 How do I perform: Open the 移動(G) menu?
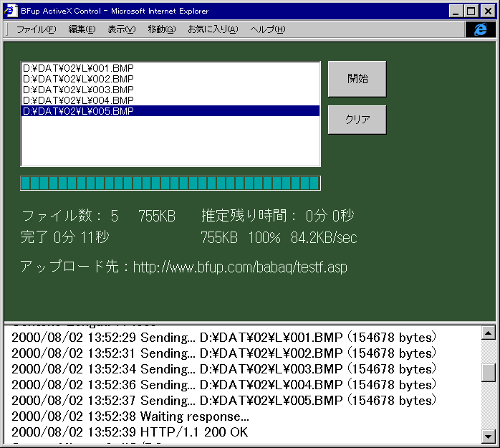[162, 29]
